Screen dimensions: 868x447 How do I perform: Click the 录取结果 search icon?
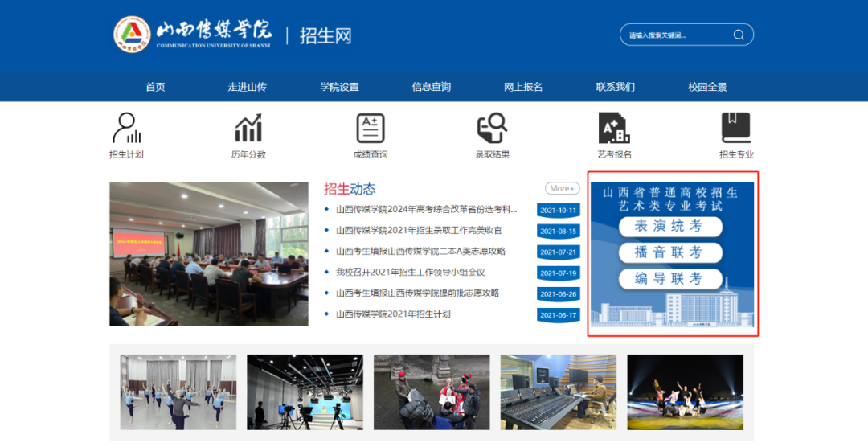pyautogui.click(x=492, y=129)
